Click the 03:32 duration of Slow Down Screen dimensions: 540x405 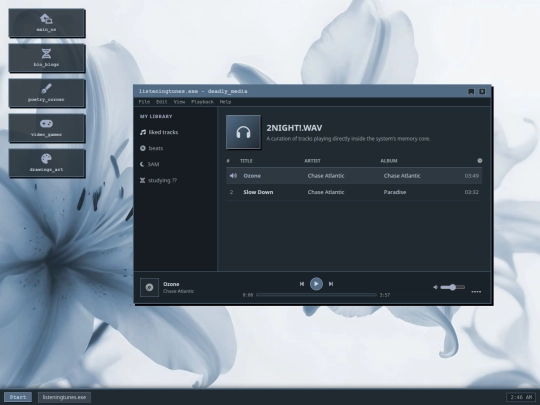point(471,192)
